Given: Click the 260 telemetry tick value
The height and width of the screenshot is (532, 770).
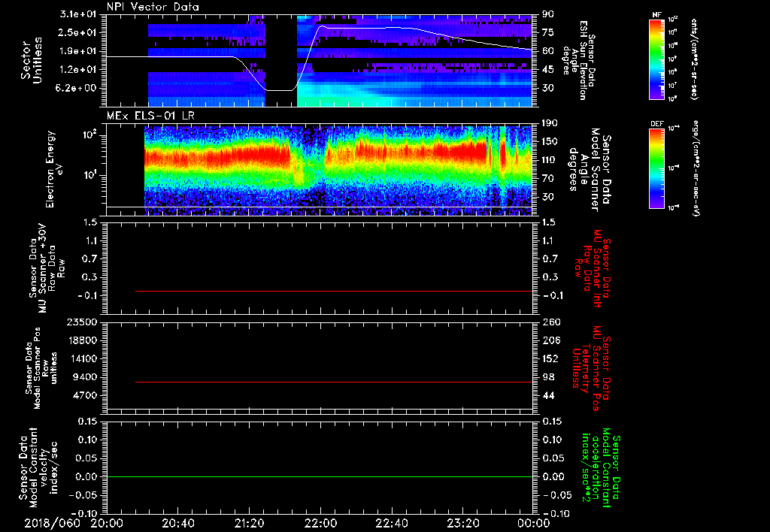Looking at the screenshot, I should click(x=551, y=322).
